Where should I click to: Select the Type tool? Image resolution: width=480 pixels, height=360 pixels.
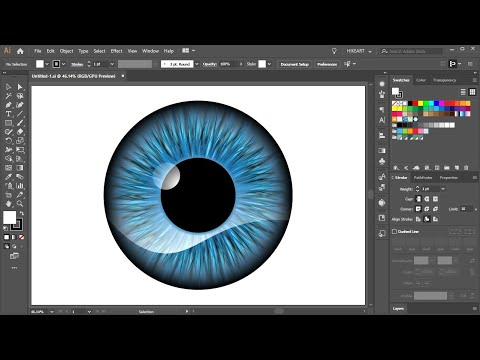9,114
